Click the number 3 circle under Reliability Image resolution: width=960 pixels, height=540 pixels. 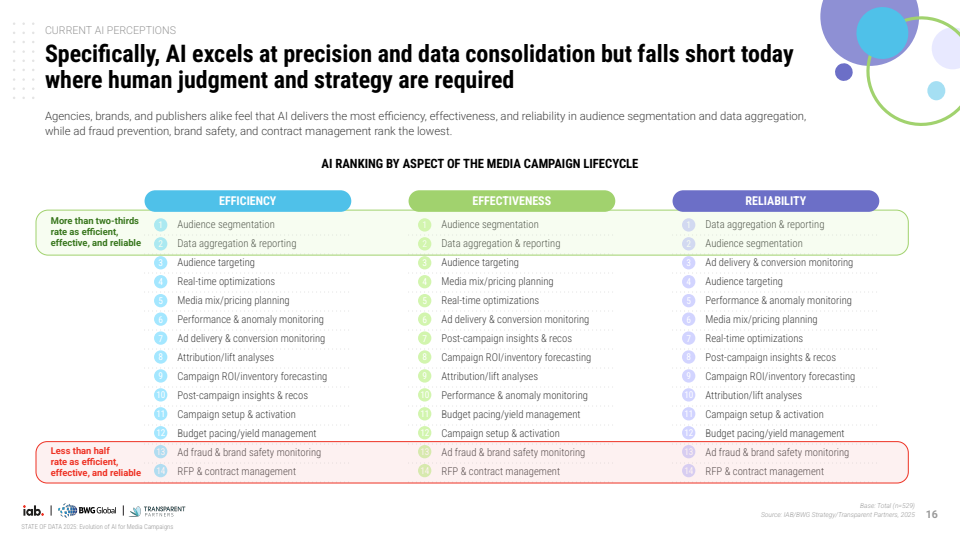coord(688,263)
